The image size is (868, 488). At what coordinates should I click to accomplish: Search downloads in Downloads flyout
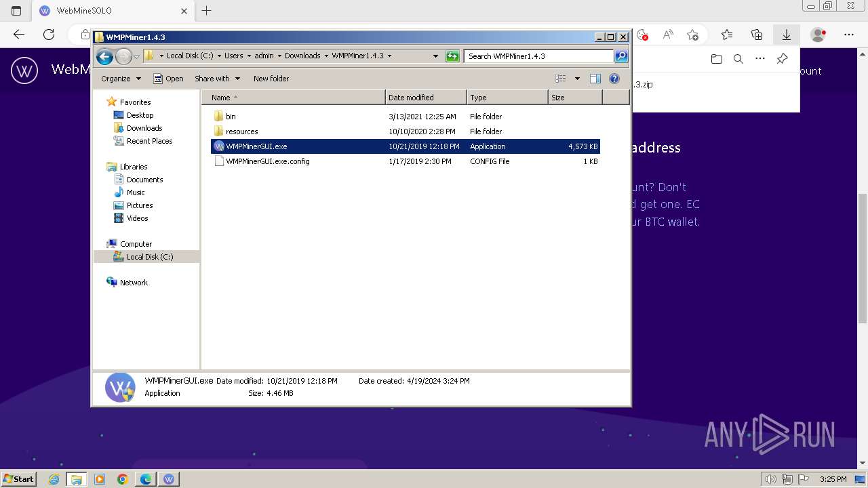point(738,59)
